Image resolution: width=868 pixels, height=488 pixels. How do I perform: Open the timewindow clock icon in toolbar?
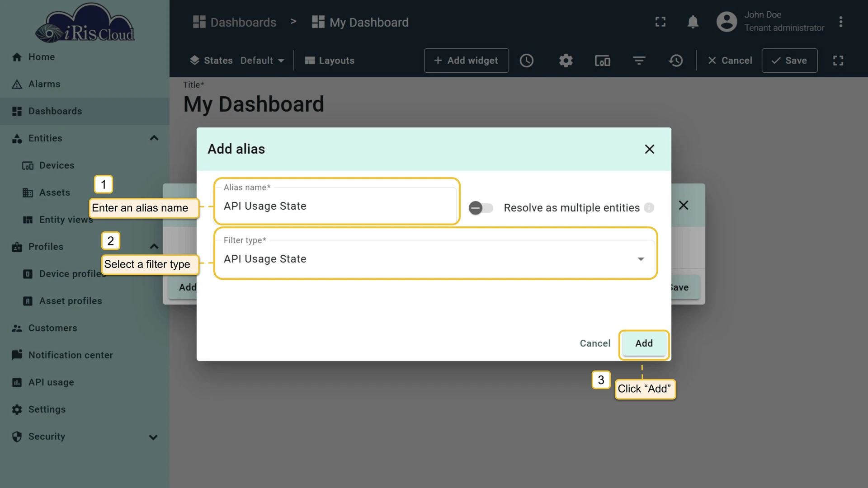pos(527,61)
